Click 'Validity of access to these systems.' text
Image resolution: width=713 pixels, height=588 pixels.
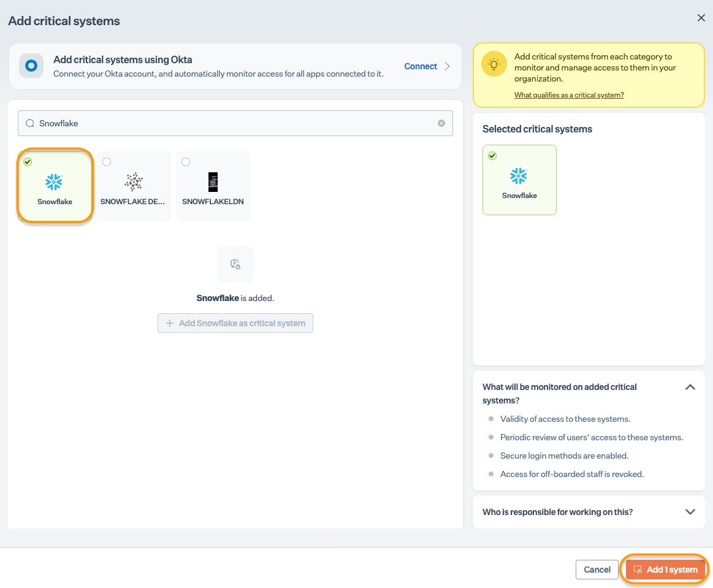click(x=565, y=419)
